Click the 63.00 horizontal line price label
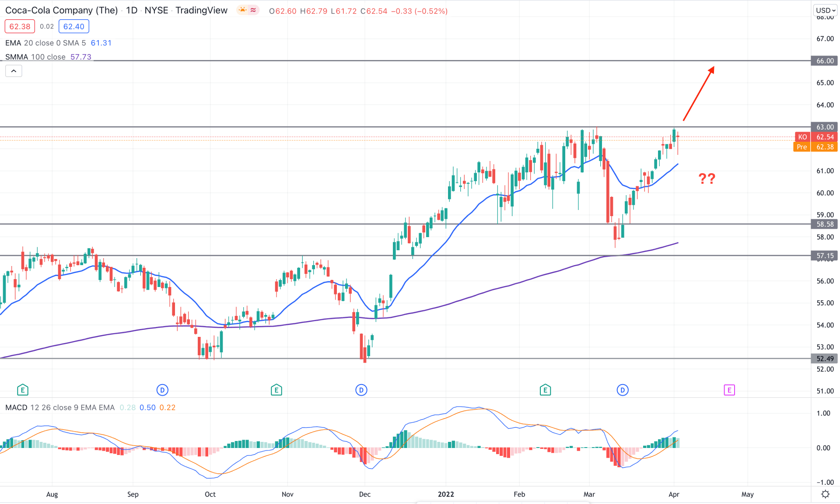Viewport: 840px width, 504px height. (825, 127)
